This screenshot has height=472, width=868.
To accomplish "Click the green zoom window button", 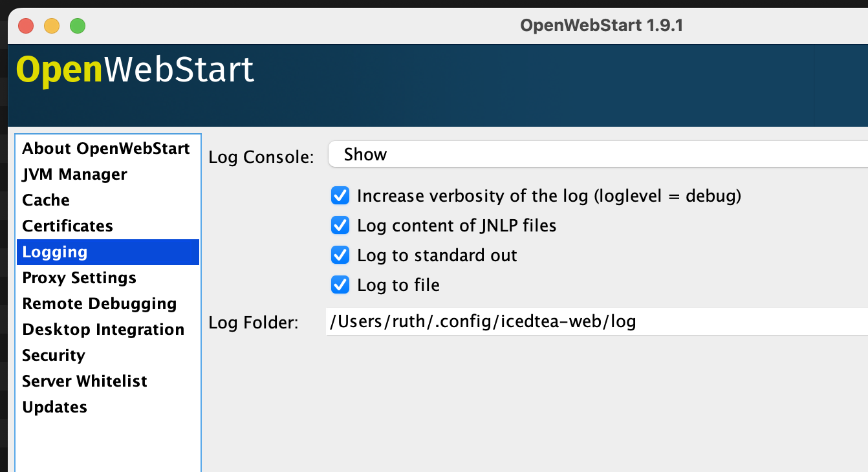I will pos(78,26).
